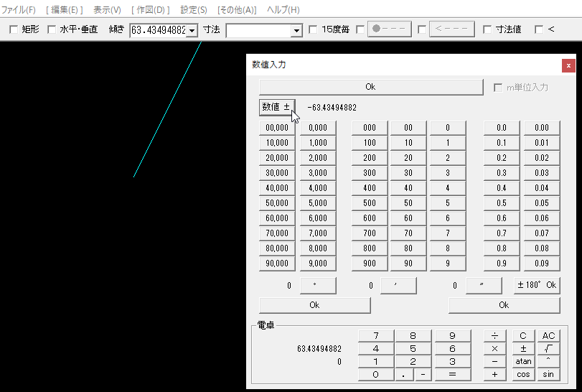This screenshot has width=582, height=392.
Task: Click the wide Ok button at the top
Action: click(371, 87)
